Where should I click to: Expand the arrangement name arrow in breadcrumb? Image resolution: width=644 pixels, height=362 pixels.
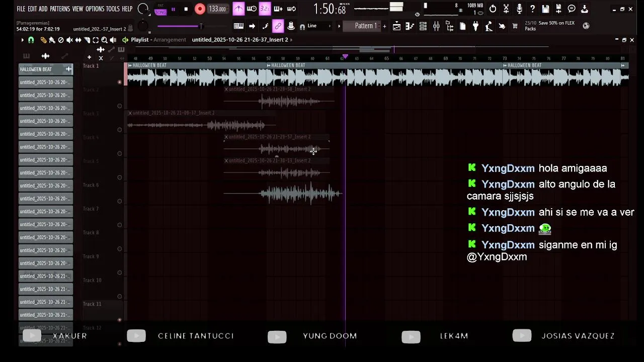291,40
